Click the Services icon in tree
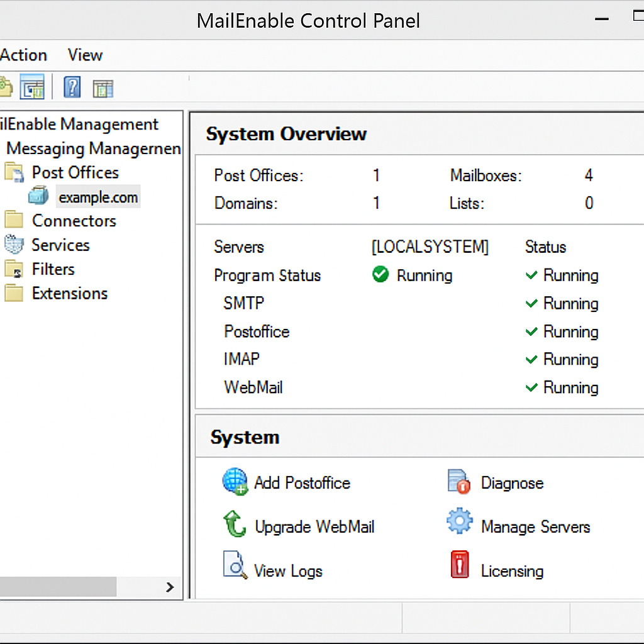This screenshot has width=644, height=644. click(x=14, y=245)
